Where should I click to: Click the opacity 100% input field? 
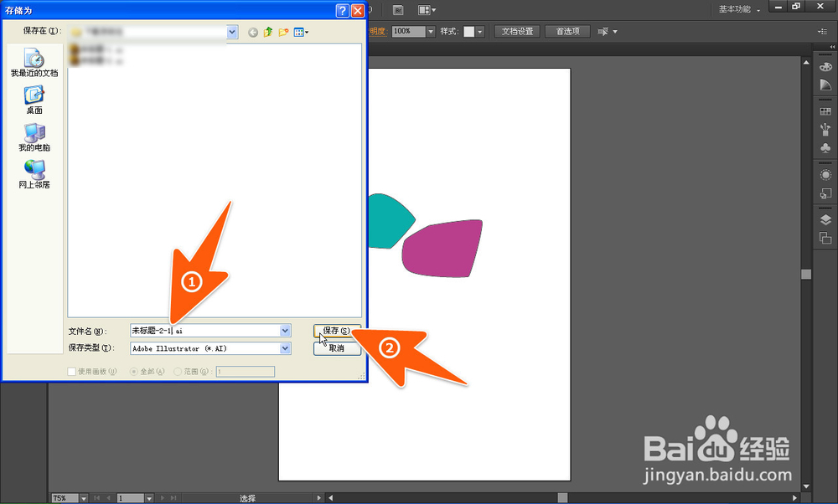pos(409,32)
